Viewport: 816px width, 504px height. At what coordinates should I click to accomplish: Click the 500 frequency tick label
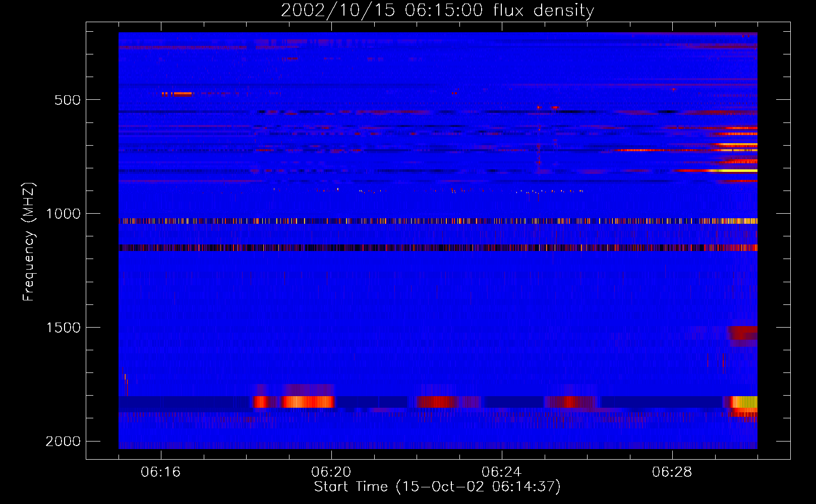(x=68, y=100)
